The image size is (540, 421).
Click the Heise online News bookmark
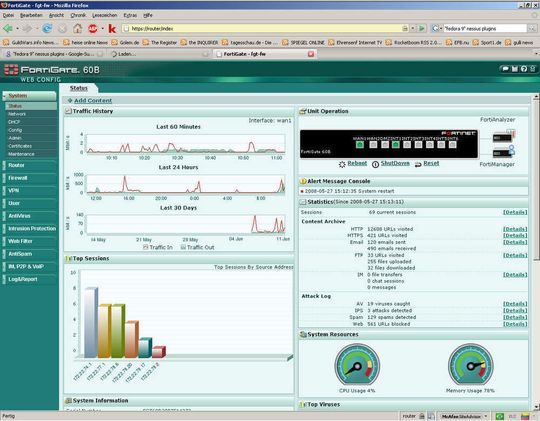pyautogui.click(x=85, y=42)
